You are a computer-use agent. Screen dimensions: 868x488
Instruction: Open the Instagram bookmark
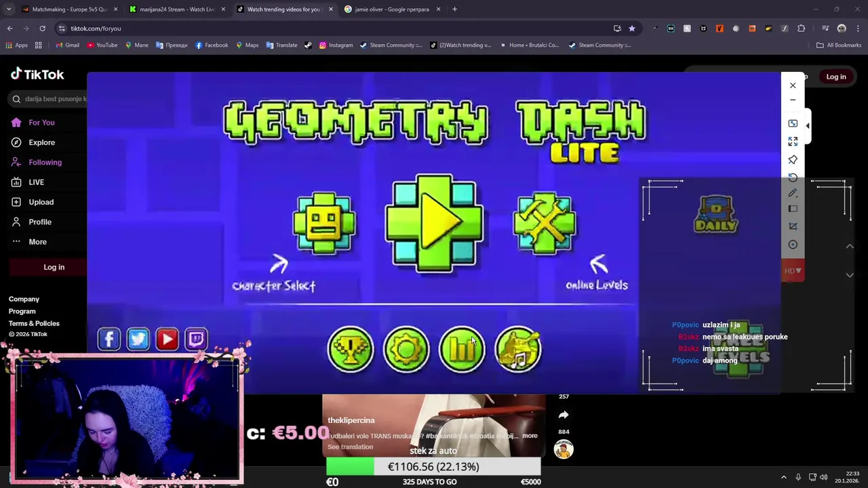point(336,45)
